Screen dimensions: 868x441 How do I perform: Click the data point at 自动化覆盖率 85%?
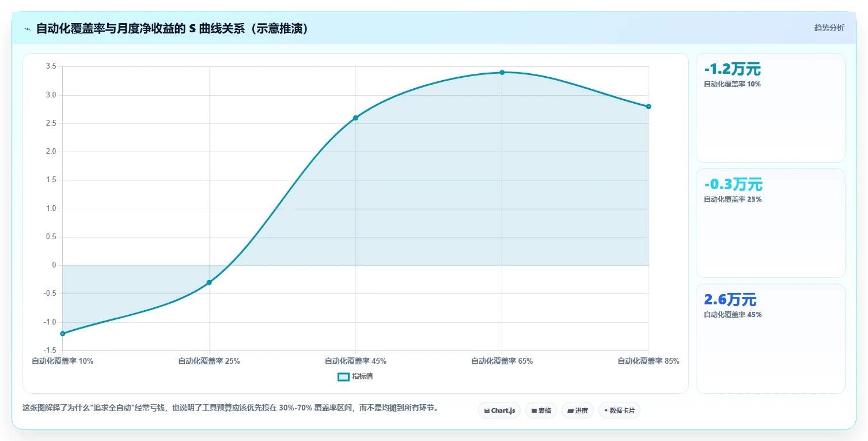[649, 106]
